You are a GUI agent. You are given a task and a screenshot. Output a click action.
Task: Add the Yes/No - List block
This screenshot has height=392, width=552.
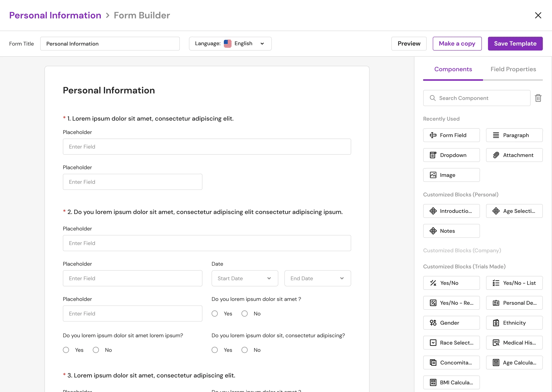[x=514, y=283]
